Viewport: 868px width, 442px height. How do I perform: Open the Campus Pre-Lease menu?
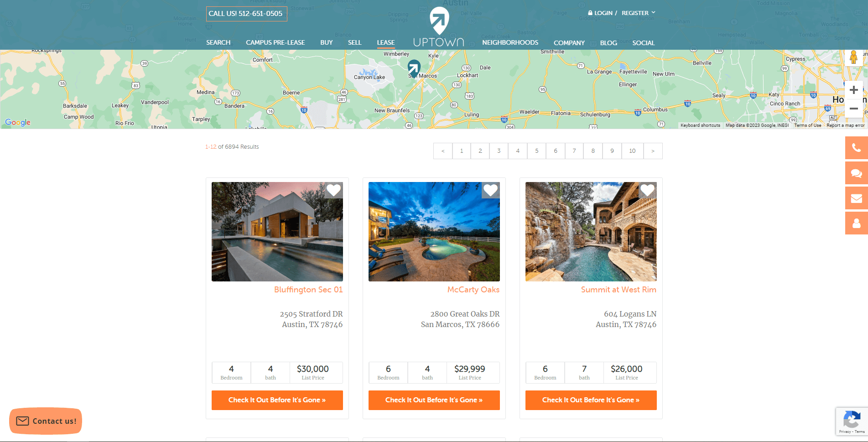[275, 42]
